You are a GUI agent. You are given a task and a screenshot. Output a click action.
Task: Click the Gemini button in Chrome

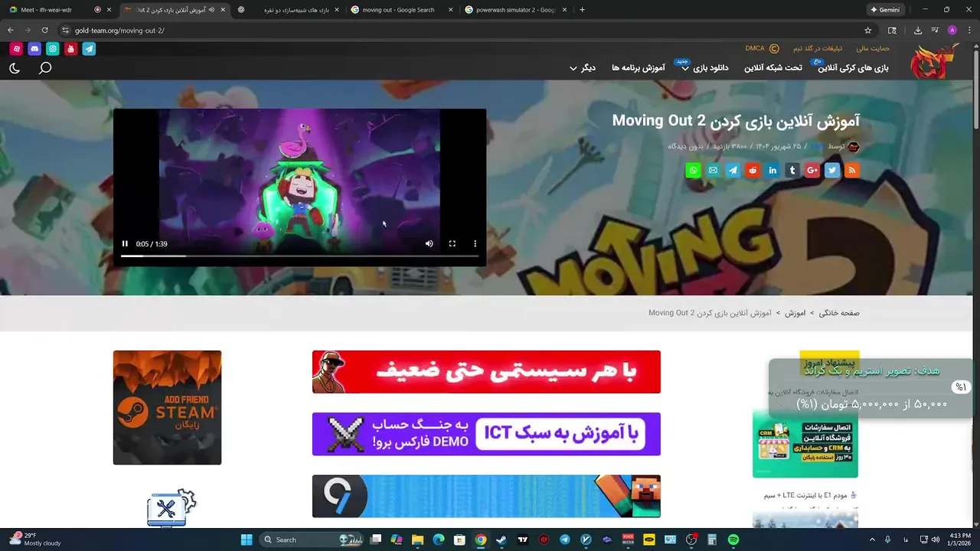(884, 10)
